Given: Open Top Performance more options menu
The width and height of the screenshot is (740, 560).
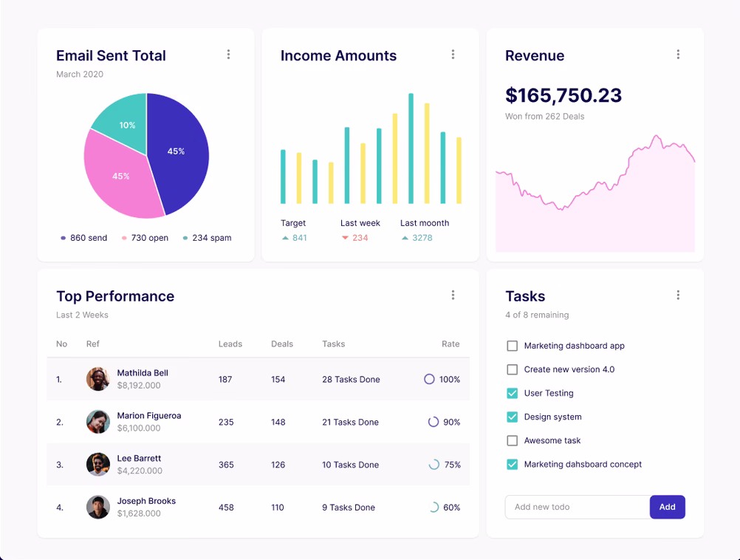Looking at the screenshot, I should point(453,296).
